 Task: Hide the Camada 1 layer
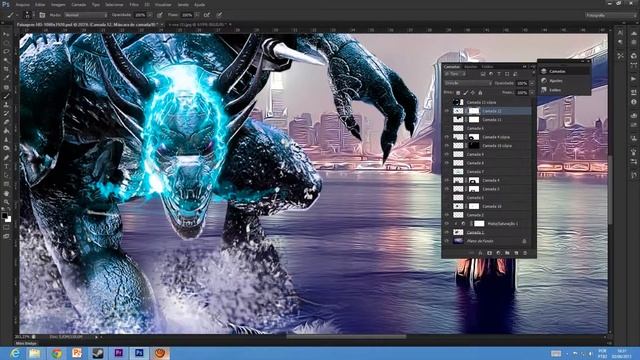447,232
